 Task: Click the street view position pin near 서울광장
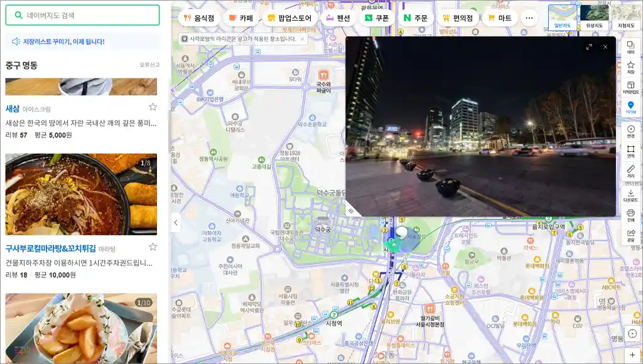(x=401, y=232)
